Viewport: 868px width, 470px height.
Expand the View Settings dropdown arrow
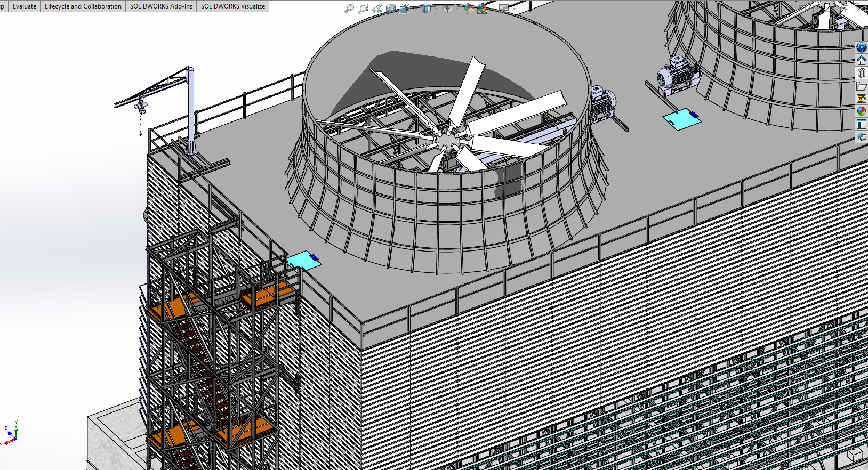click(513, 9)
